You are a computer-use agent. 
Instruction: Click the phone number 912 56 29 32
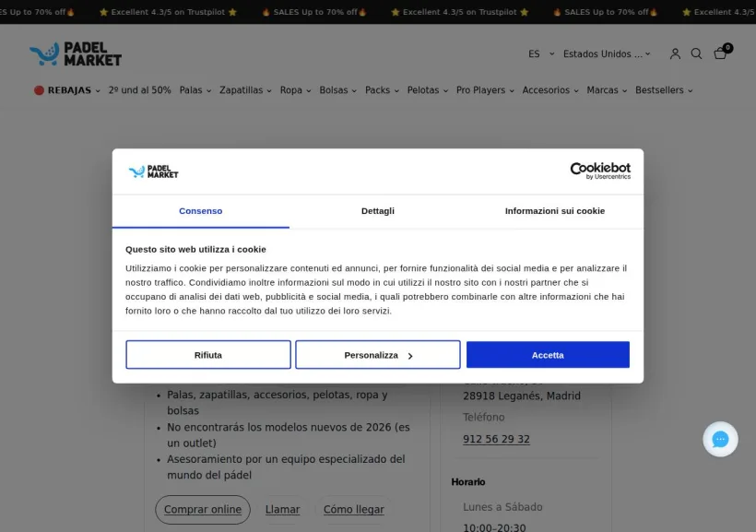pos(496,439)
